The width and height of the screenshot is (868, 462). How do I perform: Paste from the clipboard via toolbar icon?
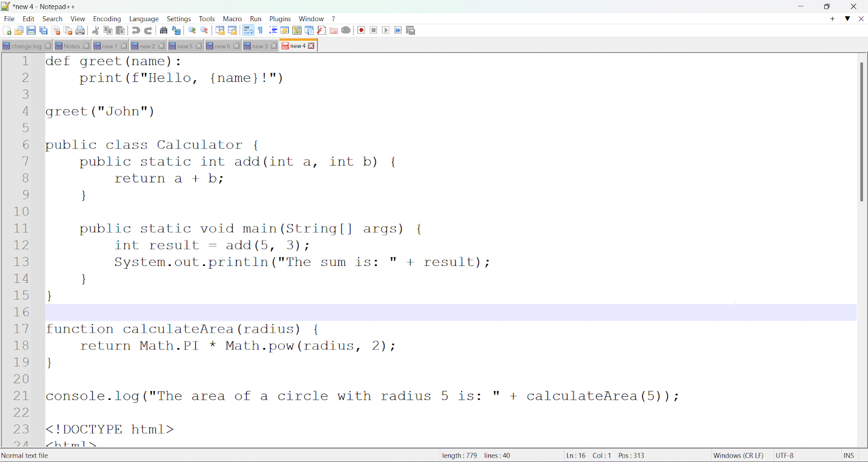pos(120,30)
